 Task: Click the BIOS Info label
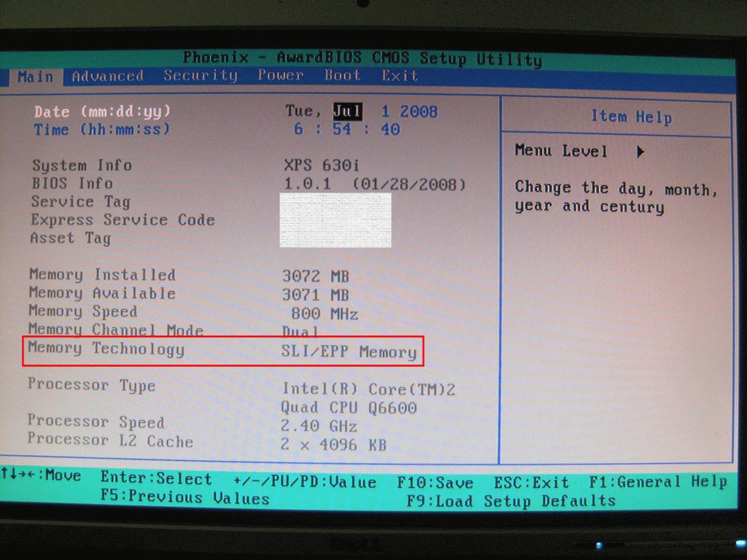coord(72,183)
